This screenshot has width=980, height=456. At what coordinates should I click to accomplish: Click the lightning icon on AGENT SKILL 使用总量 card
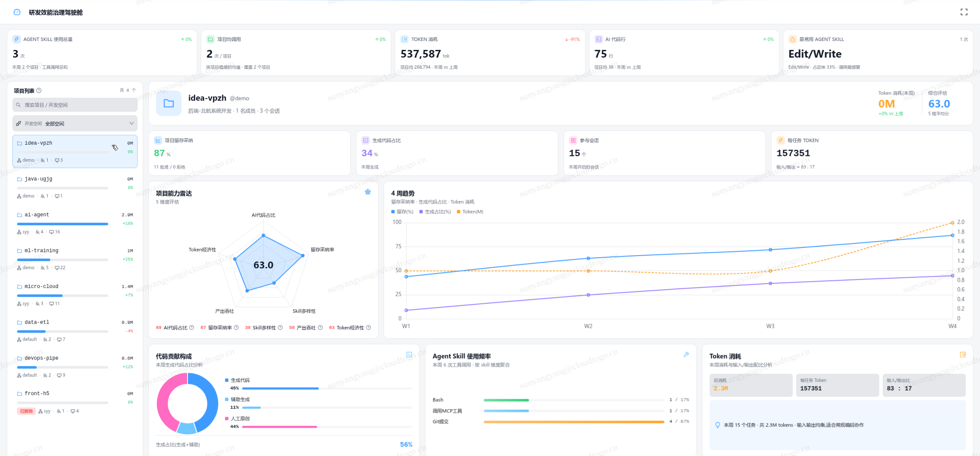(17, 39)
